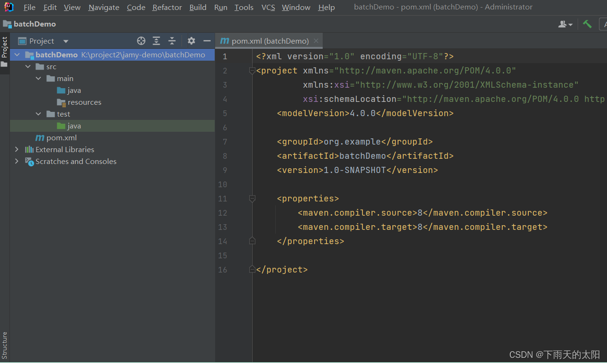
Task: Select pom.xml in the project tree
Action: pyautogui.click(x=112, y=138)
